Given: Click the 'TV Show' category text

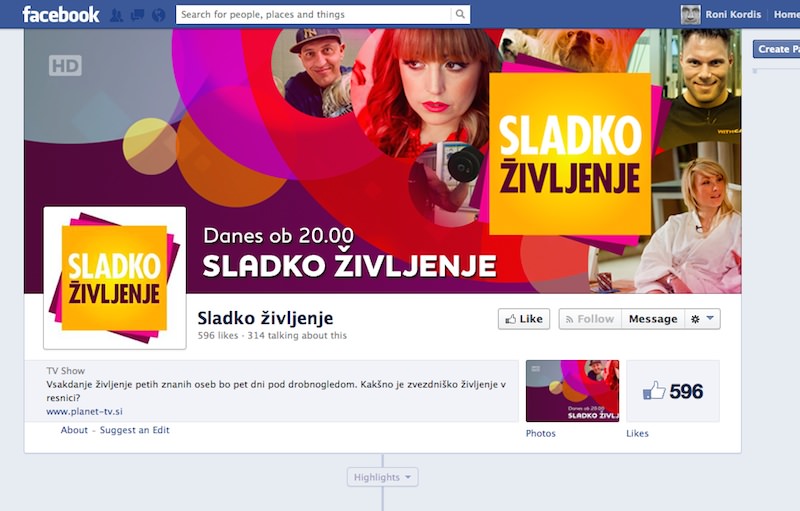Looking at the screenshot, I should coord(65,371).
